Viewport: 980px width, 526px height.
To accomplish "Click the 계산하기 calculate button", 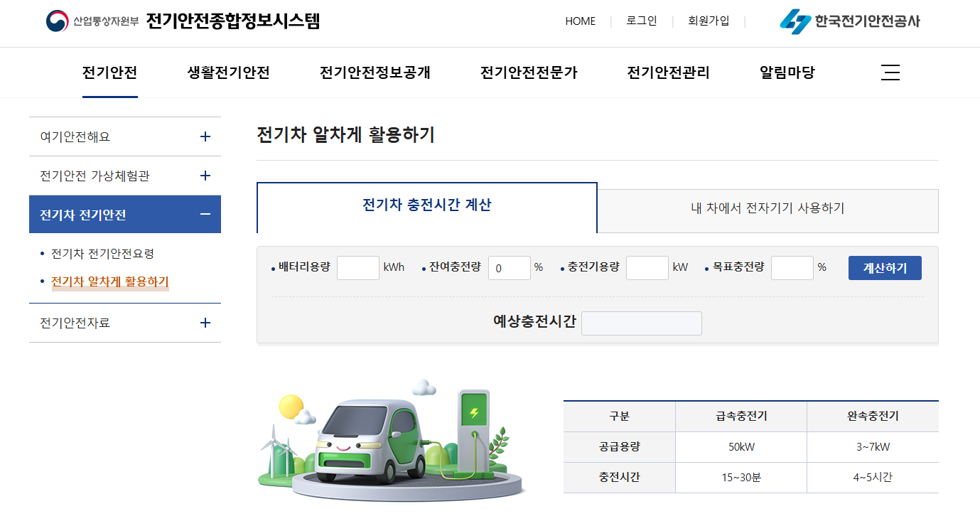I will [884, 267].
